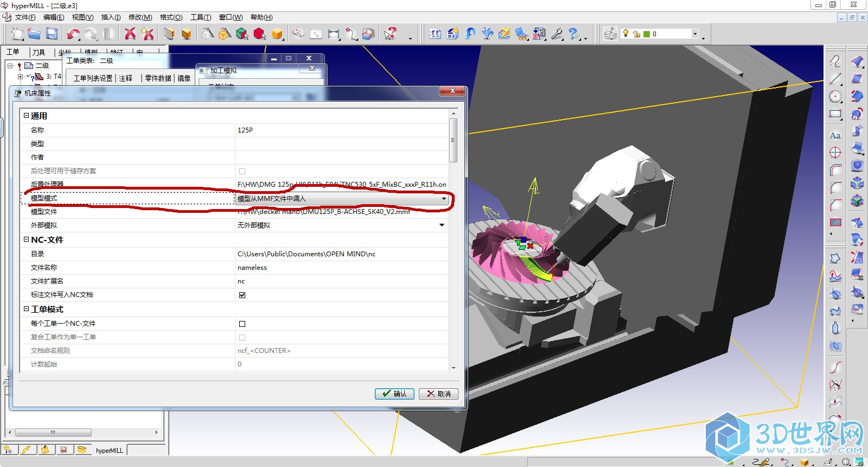Open the 模型模式 dropdown arrow
This screenshot has height=467, width=868.
(x=444, y=199)
